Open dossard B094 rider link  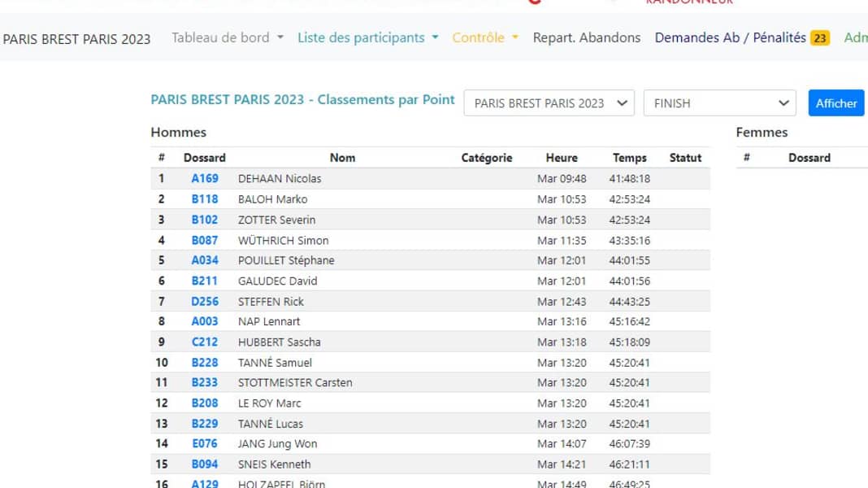pyautogui.click(x=205, y=464)
